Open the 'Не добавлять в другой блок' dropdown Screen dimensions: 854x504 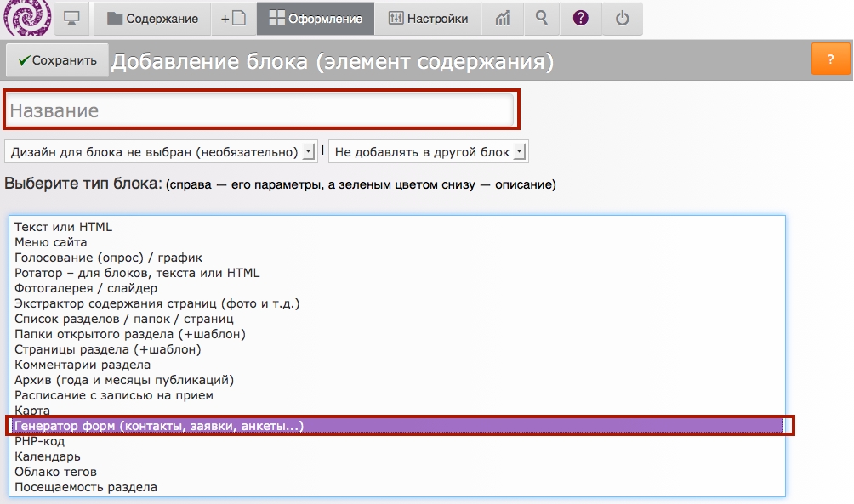tap(429, 152)
